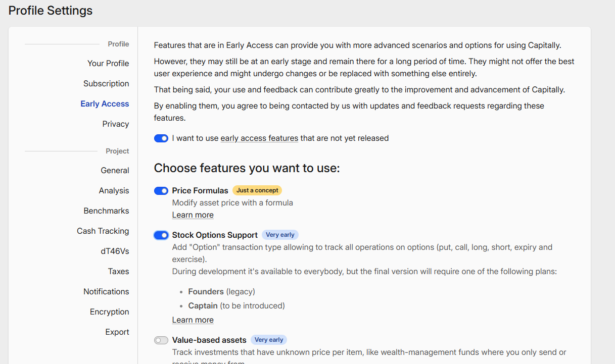615x364 pixels.
Task: Turn off Price Formulas toggle
Action: pos(161,191)
